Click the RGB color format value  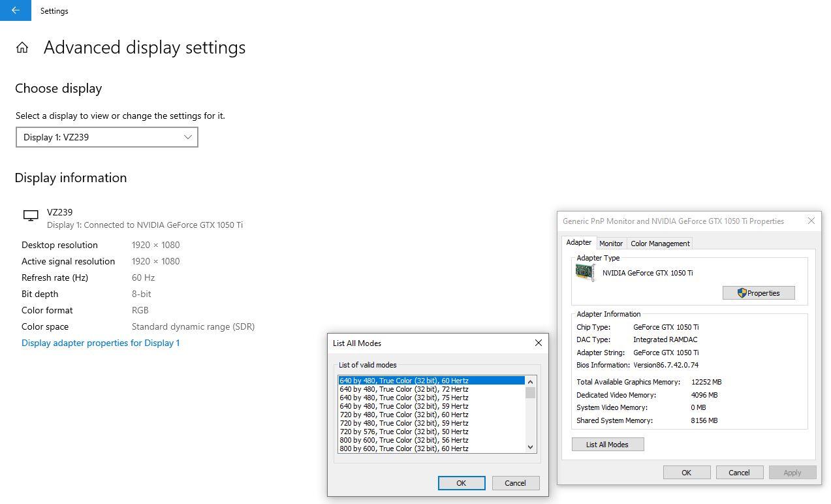coord(140,310)
